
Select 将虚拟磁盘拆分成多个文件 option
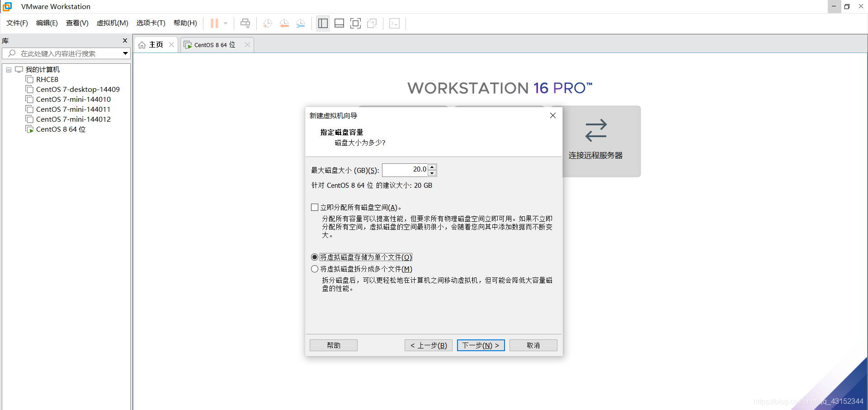pyautogui.click(x=315, y=268)
